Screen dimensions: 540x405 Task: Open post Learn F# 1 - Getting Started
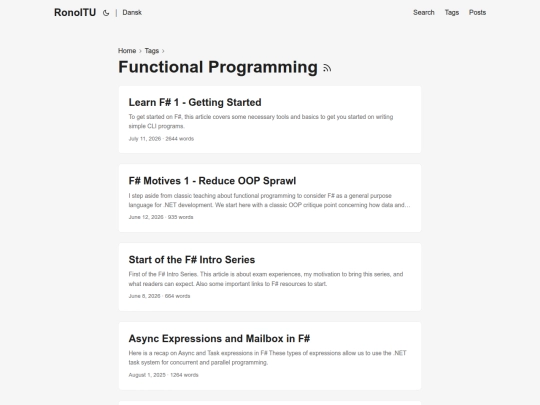(x=195, y=102)
